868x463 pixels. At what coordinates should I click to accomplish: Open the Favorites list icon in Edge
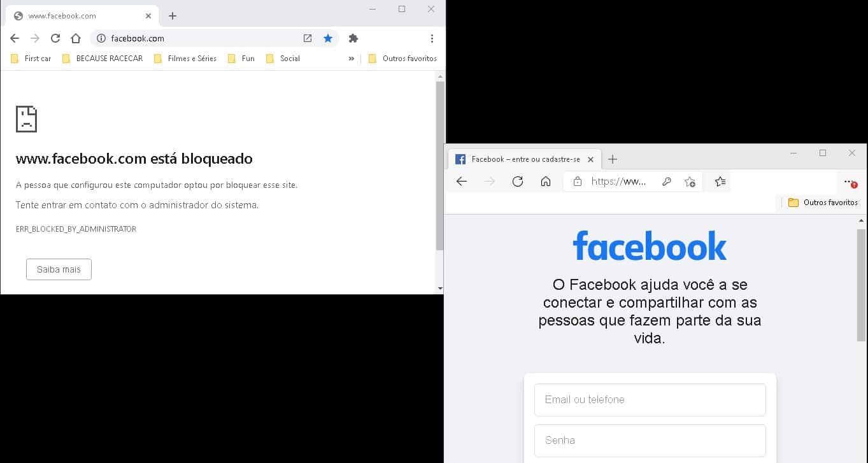[720, 182]
